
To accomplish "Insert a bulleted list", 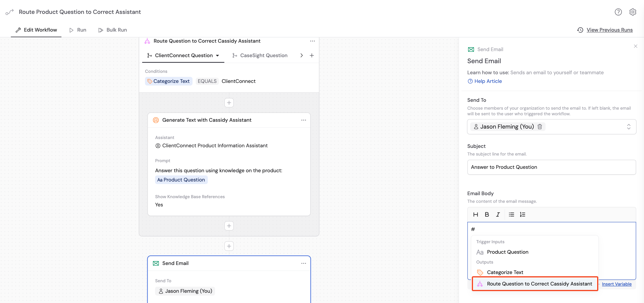I will coord(511,214).
